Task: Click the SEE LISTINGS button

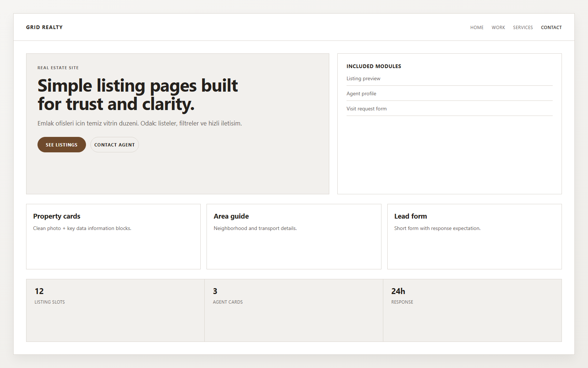Action: click(61, 145)
